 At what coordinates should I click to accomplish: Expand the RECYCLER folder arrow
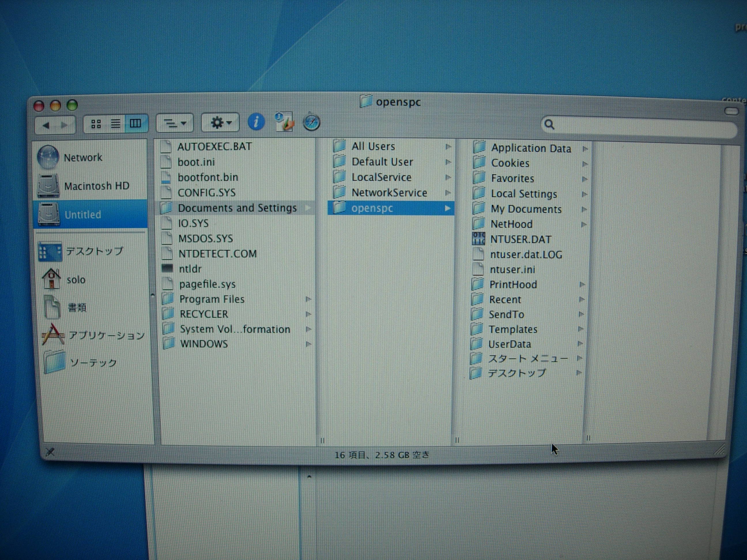(308, 314)
